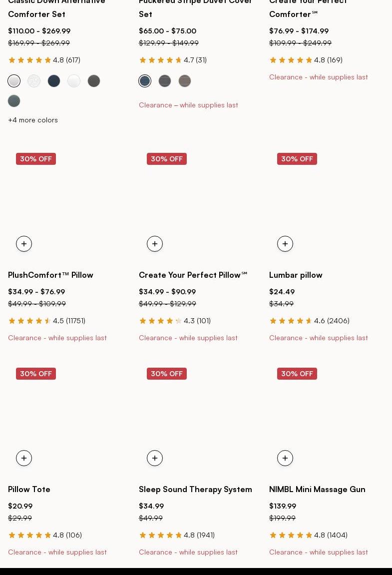Quick add Sleep Sound Therapy System

coord(155,458)
